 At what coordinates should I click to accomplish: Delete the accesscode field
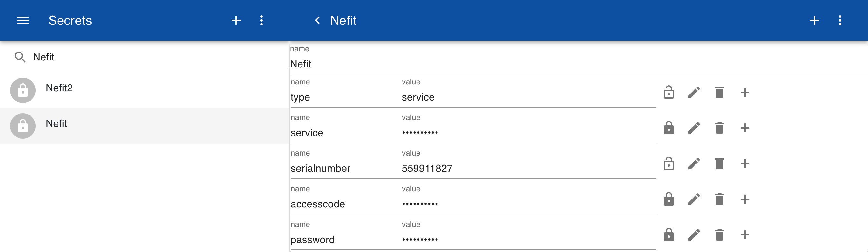pos(719,199)
